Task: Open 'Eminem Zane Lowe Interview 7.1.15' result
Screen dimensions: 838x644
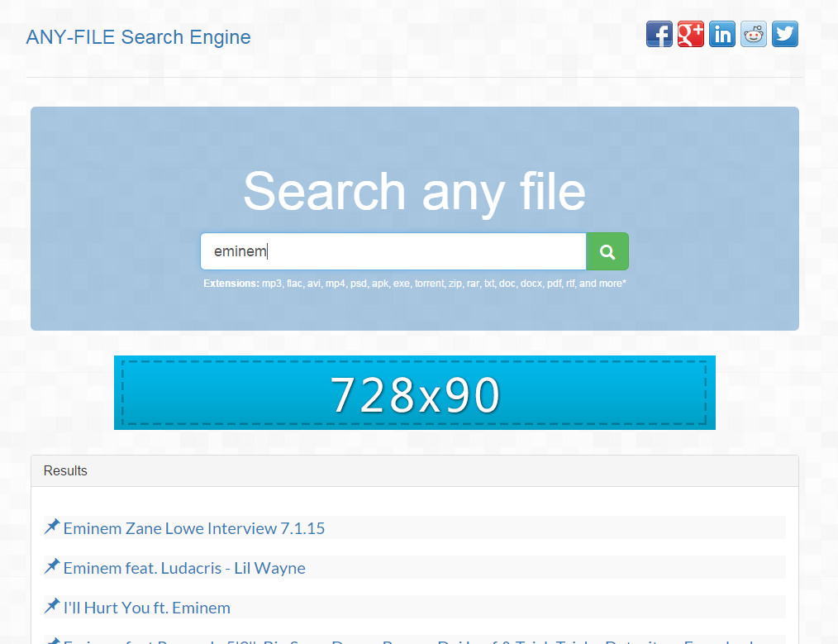Action: (x=194, y=528)
